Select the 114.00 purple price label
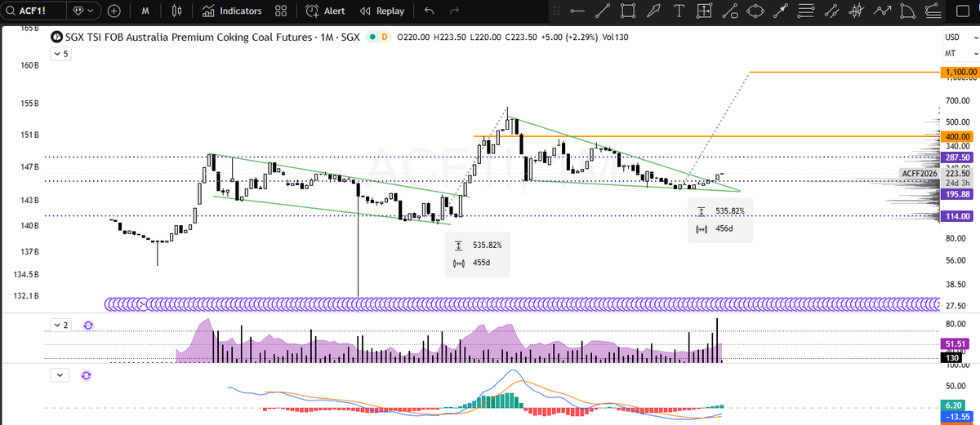Image resolution: width=980 pixels, height=425 pixels. [x=957, y=216]
